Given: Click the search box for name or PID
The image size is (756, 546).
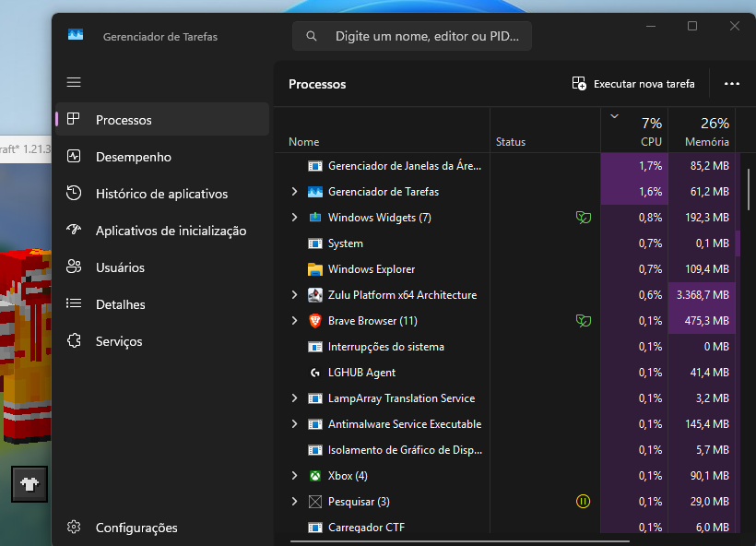Looking at the screenshot, I should point(412,37).
